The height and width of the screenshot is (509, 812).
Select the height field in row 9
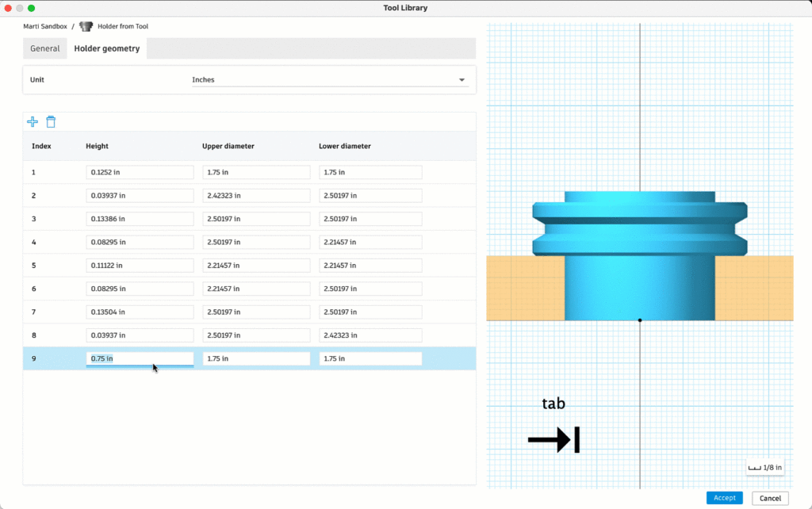pos(140,358)
